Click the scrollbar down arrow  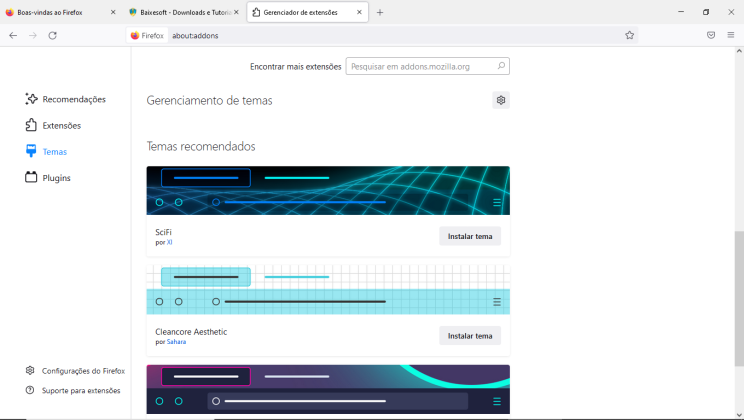pyautogui.click(x=739, y=415)
